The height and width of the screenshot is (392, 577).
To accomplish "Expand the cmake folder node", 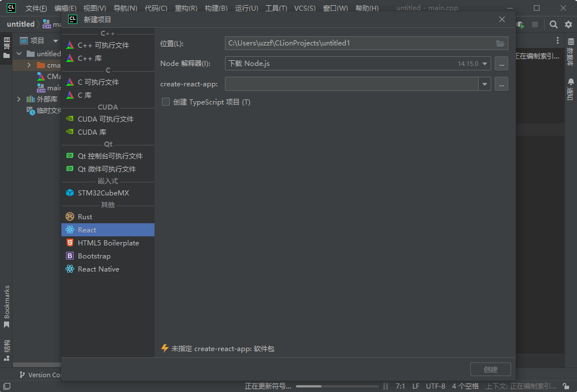I will click(29, 65).
